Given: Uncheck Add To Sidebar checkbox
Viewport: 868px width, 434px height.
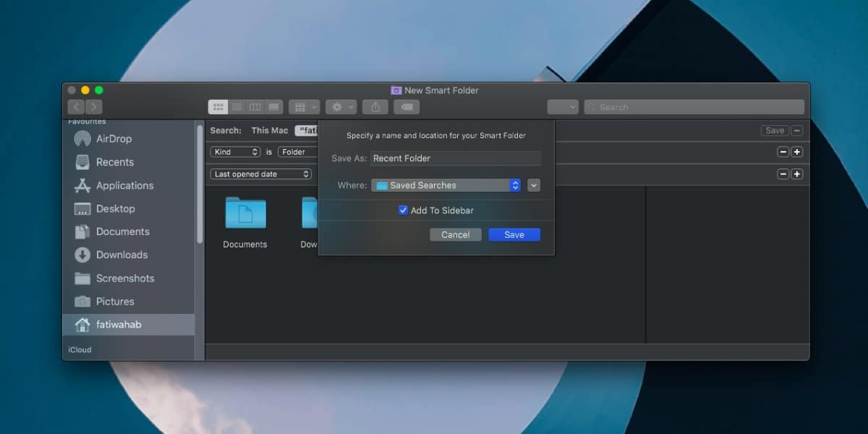Looking at the screenshot, I should (403, 210).
